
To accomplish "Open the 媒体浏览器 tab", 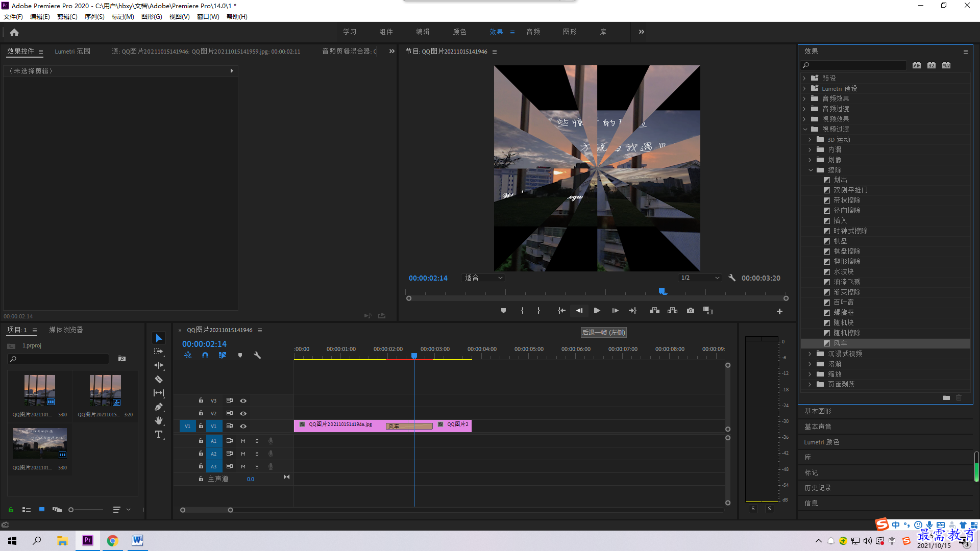I will click(66, 330).
